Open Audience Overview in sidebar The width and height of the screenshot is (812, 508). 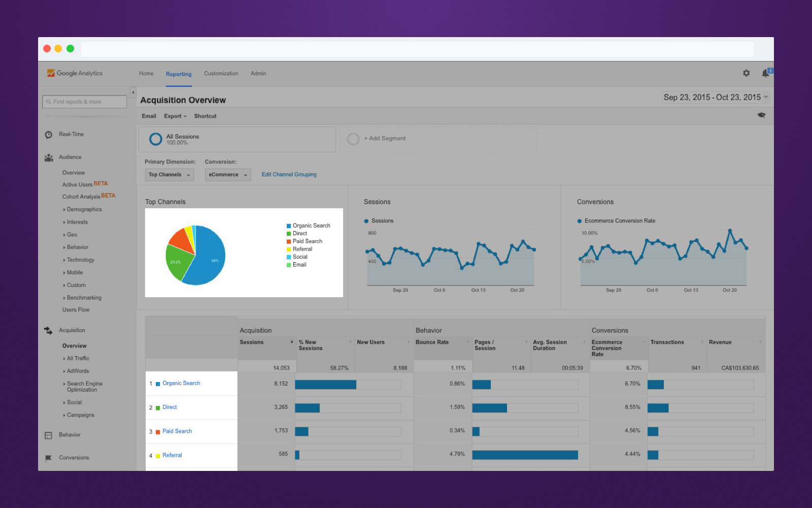[74, 173]
